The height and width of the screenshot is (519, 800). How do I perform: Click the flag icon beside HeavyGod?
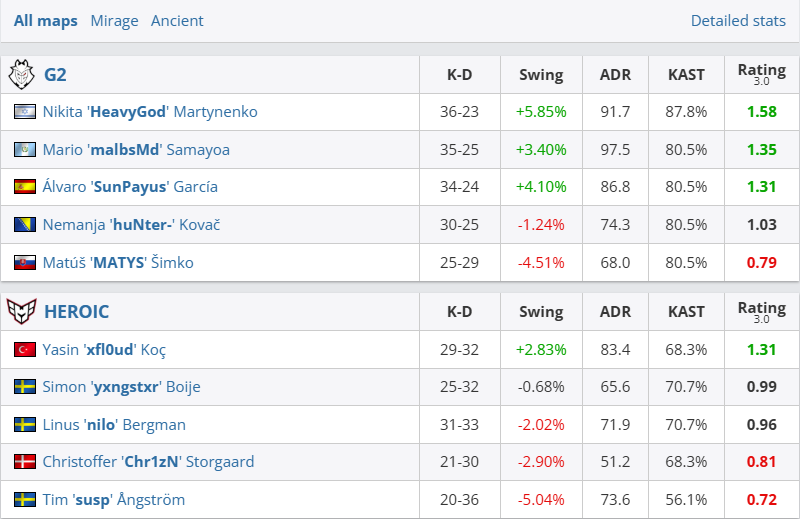pos(25,112)
